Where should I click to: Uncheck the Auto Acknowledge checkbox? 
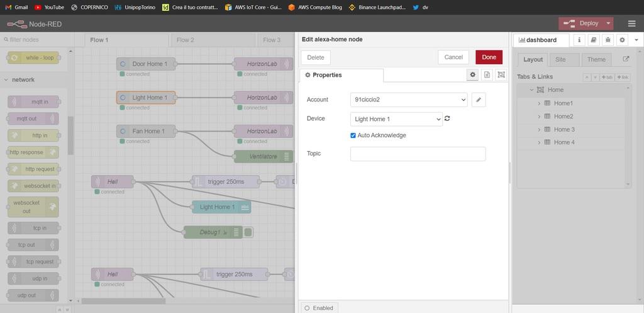(x=353, y=135)
